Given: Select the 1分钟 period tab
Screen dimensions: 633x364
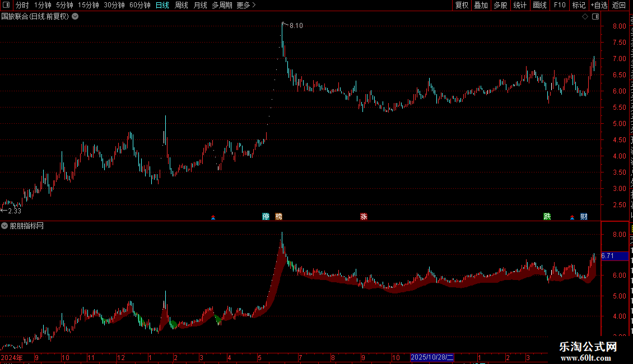Looking at the screenshot, I should tap(43, 5).
